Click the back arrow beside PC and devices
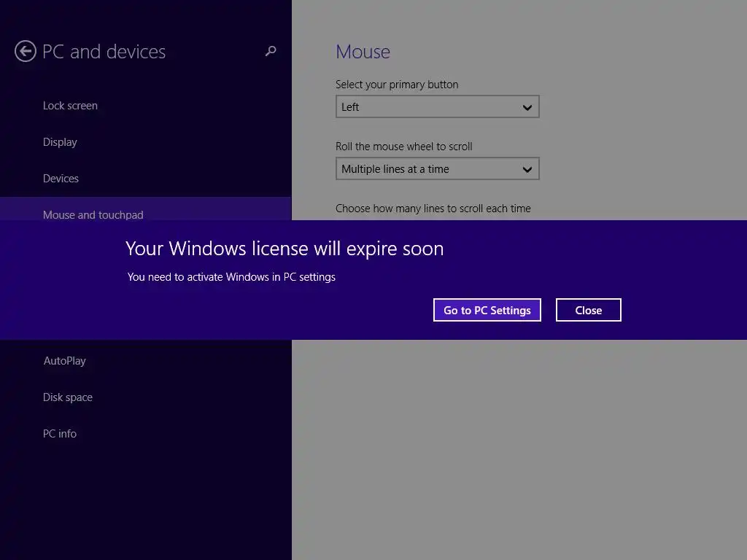 [26, 52]
